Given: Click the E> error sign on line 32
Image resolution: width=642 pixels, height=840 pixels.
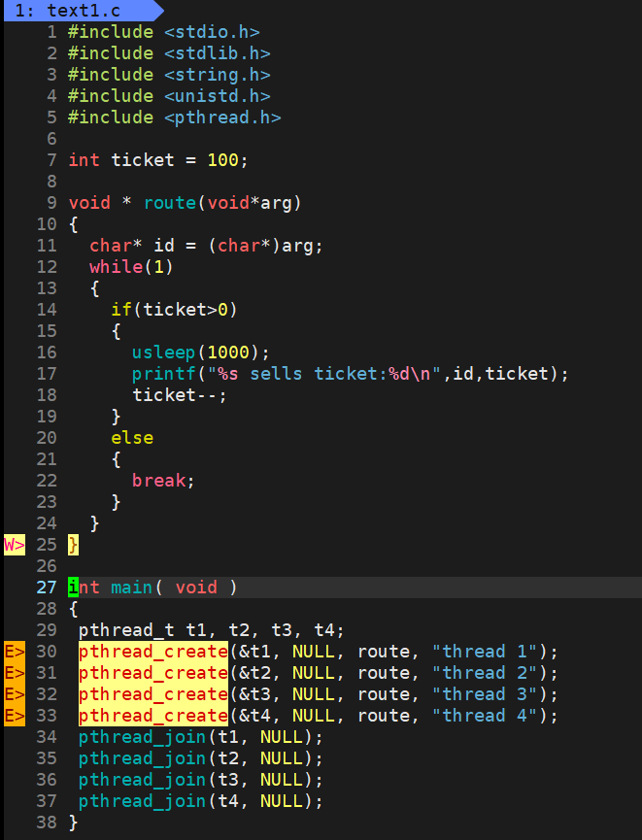Looking at the screenshot, I should click(x=15, y=694).
